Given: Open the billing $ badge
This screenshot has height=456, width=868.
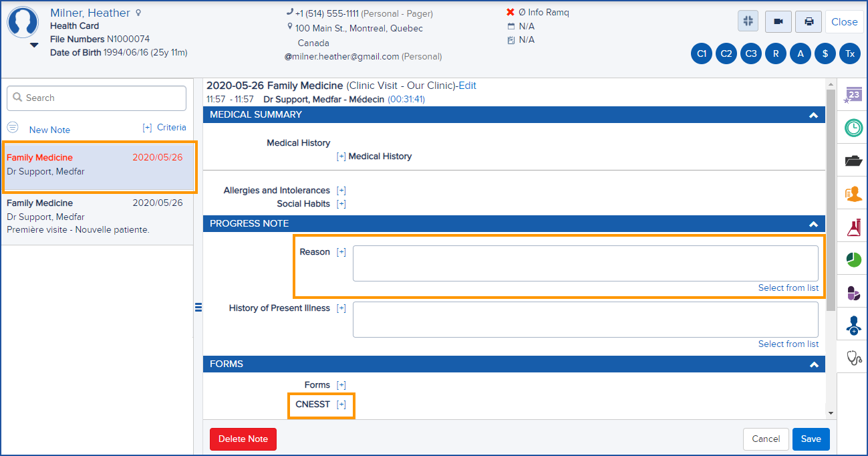Looking at the screenshot, I should [x=825, y=53].
